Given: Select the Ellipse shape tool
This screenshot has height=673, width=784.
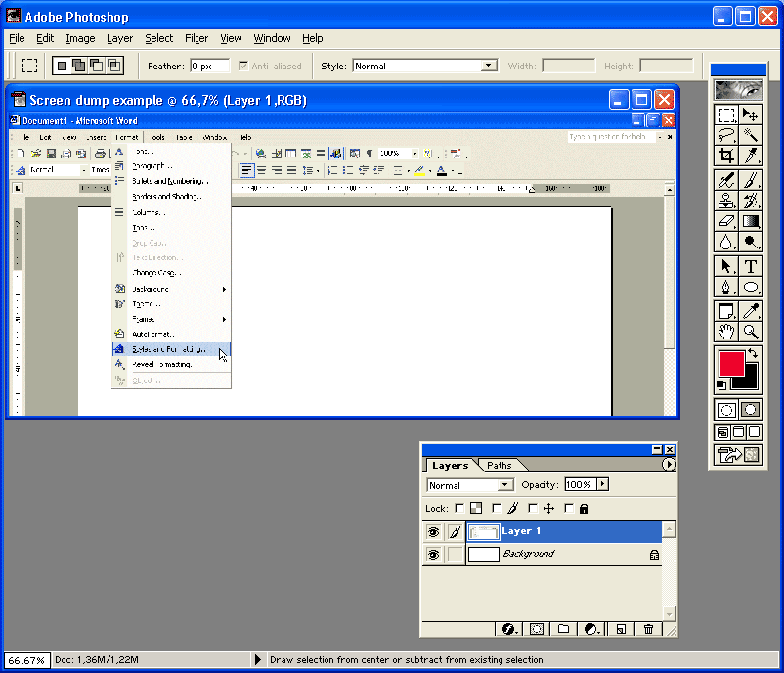Looking at the screenshot, I should [750, 287].
